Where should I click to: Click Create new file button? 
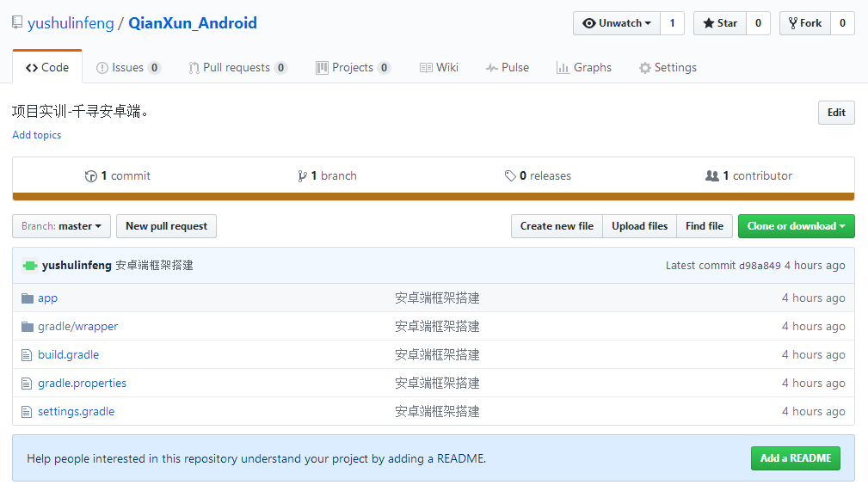557,226
